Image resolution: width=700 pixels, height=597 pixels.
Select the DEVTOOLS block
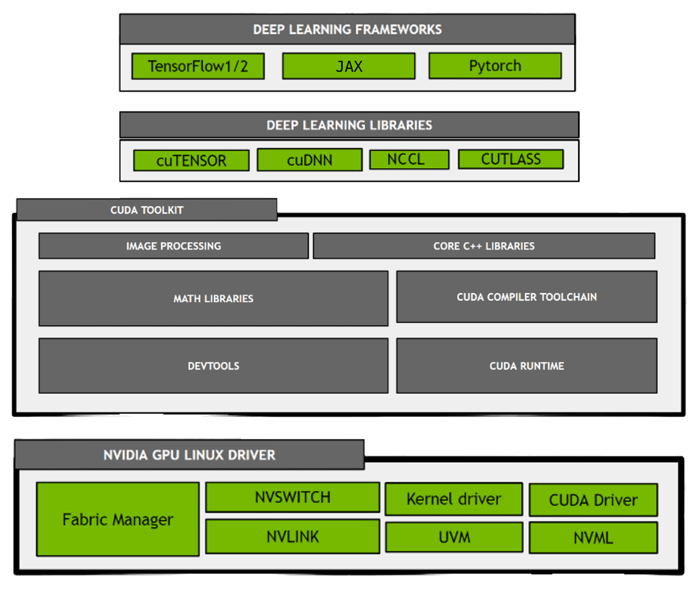[x=213, y=366]
